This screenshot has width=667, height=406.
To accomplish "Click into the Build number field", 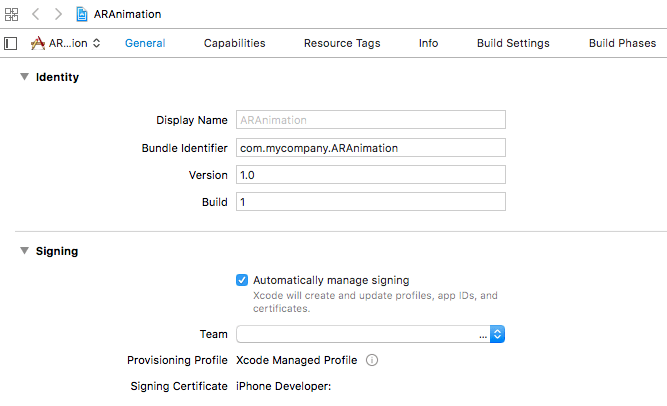I will 370,202.
